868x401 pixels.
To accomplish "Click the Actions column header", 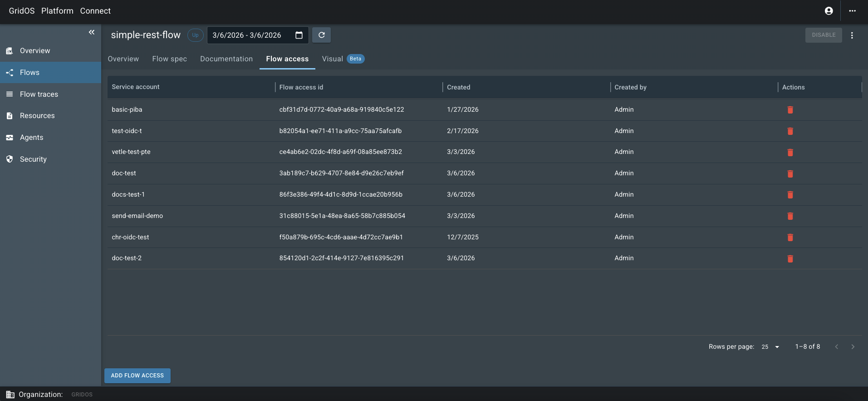I will tap(794, 87).
